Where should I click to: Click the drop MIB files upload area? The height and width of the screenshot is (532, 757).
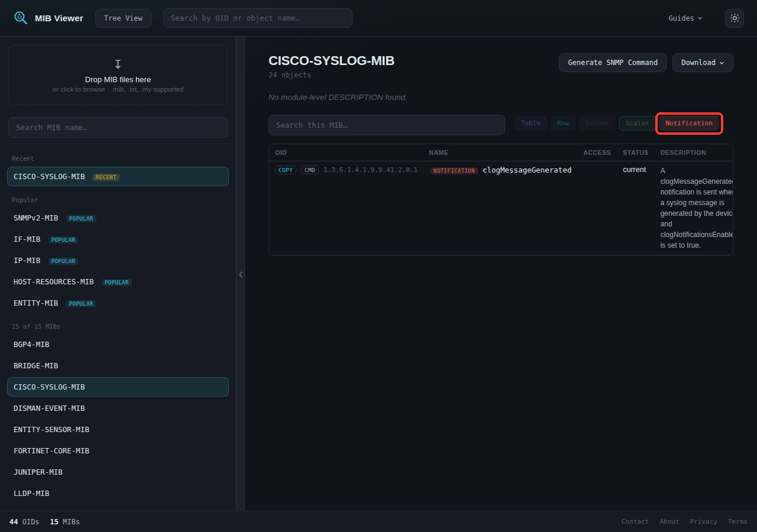118,75
